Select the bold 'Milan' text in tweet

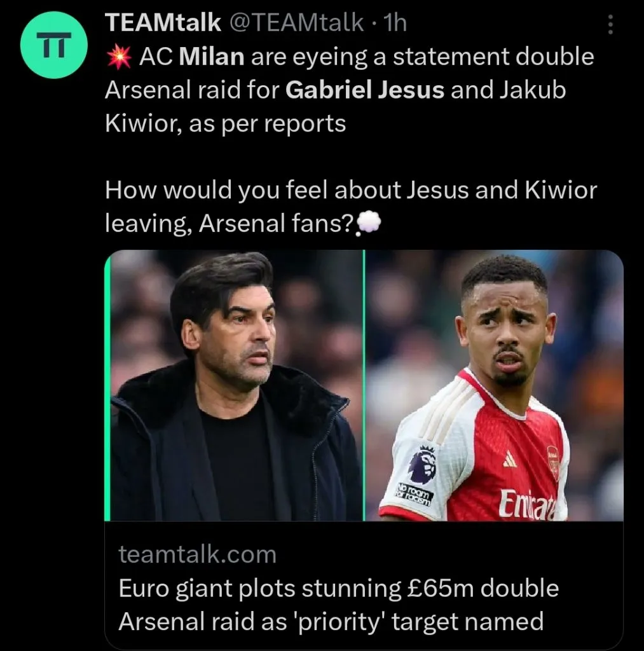click(212, 57)
